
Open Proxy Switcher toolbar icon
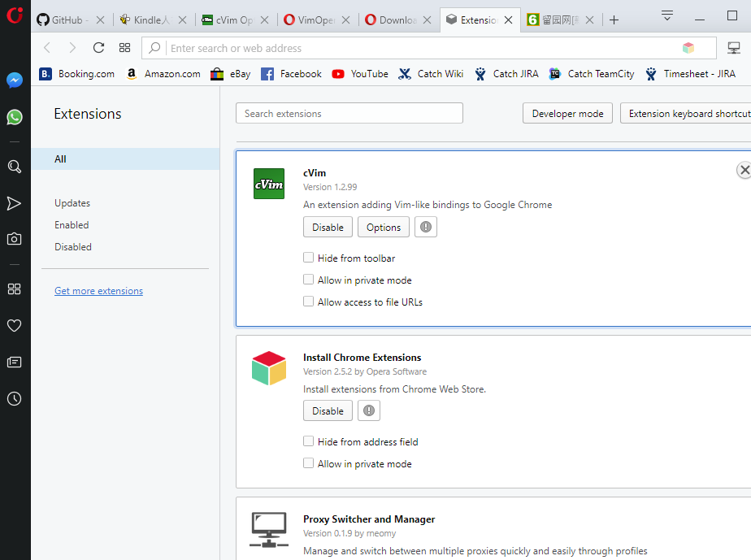734,47
